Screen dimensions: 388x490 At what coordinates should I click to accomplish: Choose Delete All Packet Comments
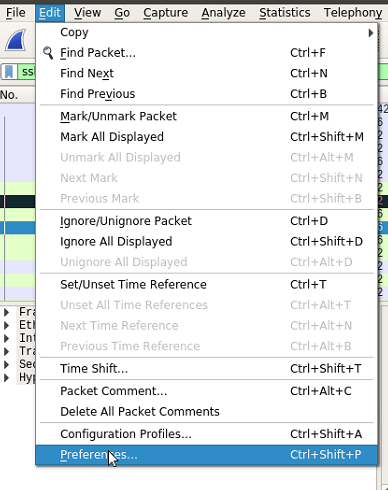(x=207, y=412)
